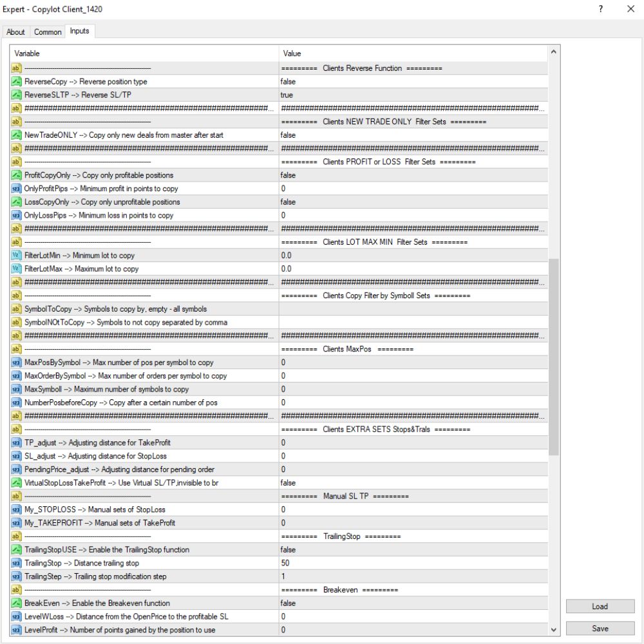Click the integer icon beside NumberPosbeforeCopy

16,402
